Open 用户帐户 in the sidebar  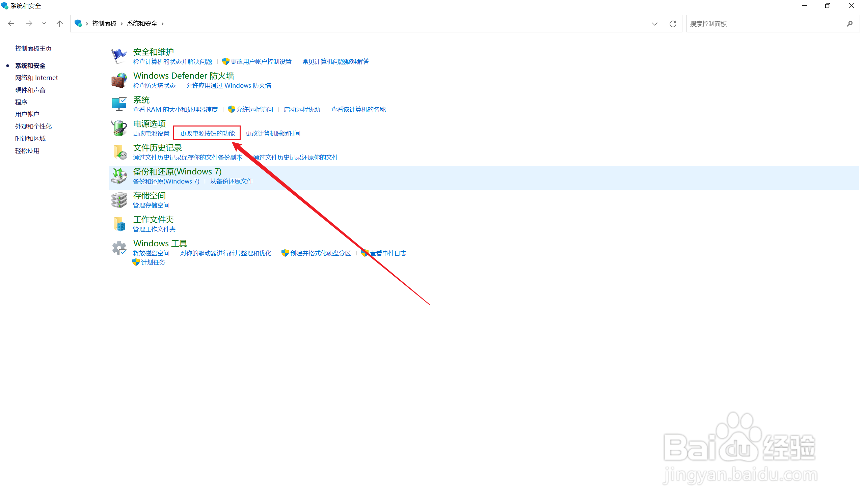coord(27,114)
